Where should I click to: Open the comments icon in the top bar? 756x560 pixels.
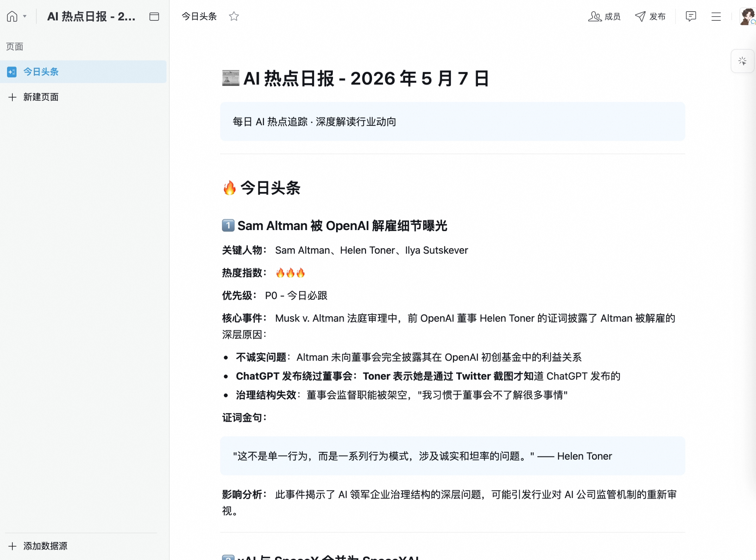691,16
